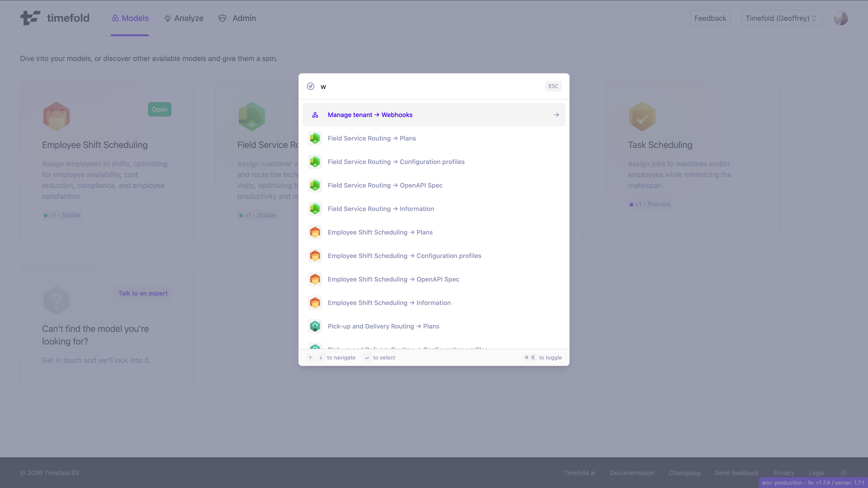Click the command palette search field
The width and height of the screenshot is (868, 488).
[x=430, y=87]
